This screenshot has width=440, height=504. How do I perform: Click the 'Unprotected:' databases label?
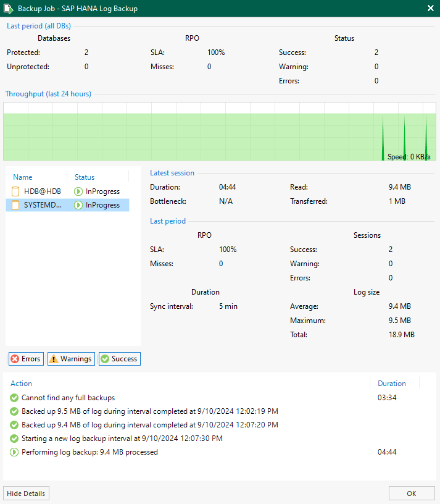pyautogui.click(x=28, y=67)
